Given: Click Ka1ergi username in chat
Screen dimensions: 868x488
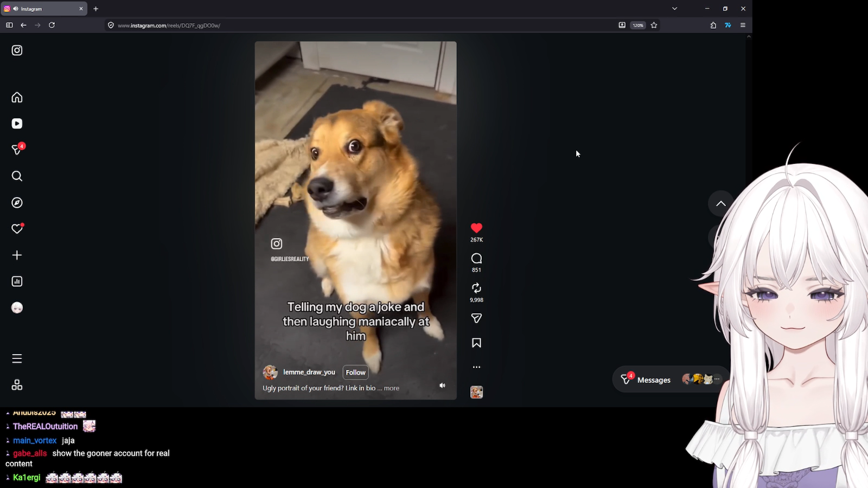Looking at the screenshot, I should pos(27,478).
